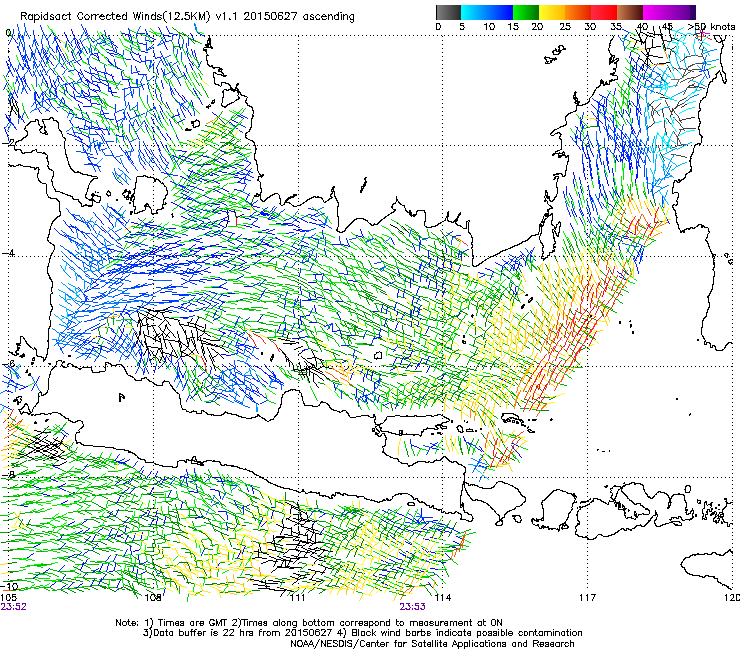Viewport: 740px width, 650px height.
Task: Click the orange 25-30 knots legend swatch
Action: (578, 12)
